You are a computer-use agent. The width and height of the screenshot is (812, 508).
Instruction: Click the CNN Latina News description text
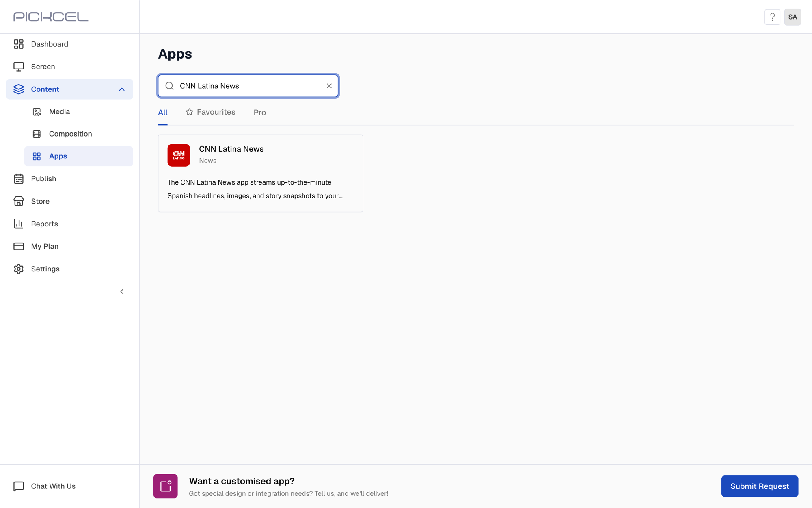point(255,189)
